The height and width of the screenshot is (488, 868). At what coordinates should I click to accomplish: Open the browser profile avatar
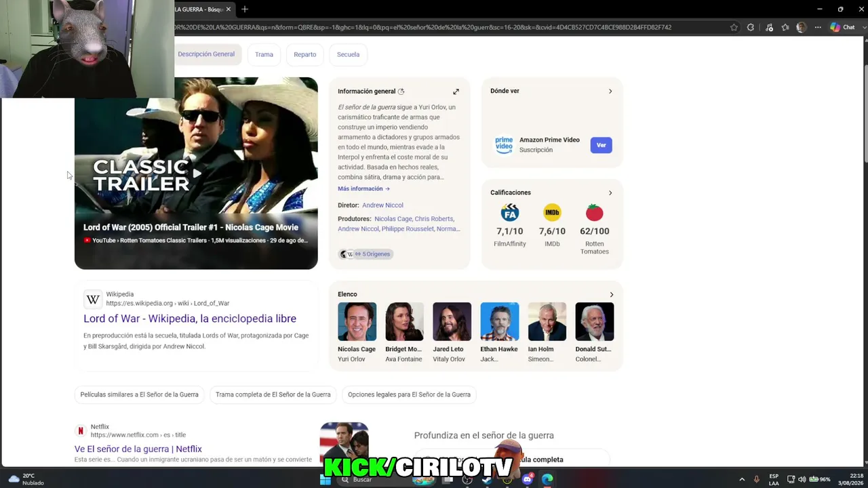coord(802,28)
